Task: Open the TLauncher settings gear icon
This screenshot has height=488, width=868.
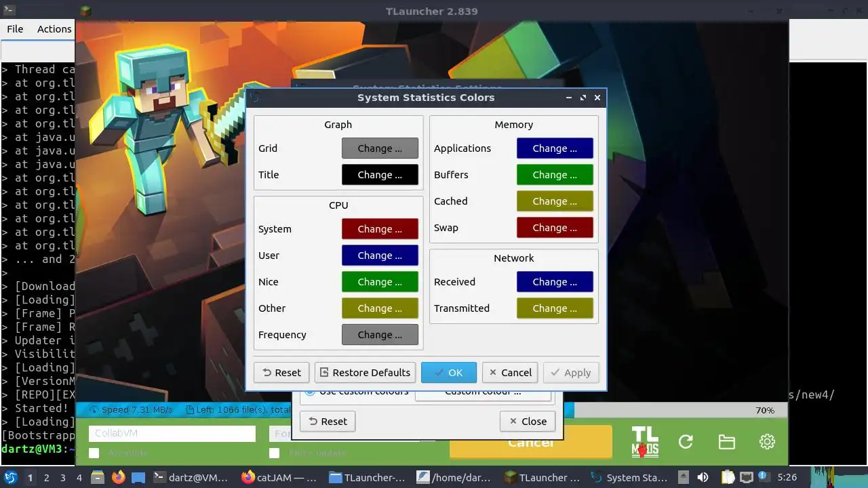Action: click(x=767, y=442)
